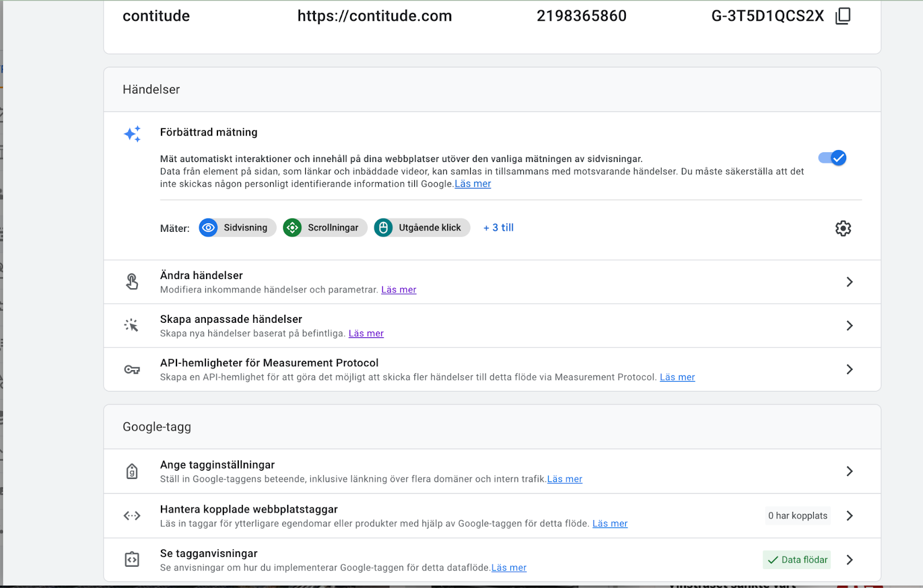923x588 pixels.
Task: Click the Se tagganvisningar clipboard icon
Action: [x=132, y=559]
